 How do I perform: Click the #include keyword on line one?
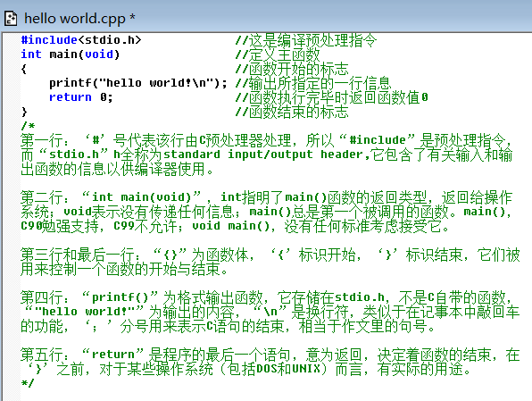pos(49,40)
